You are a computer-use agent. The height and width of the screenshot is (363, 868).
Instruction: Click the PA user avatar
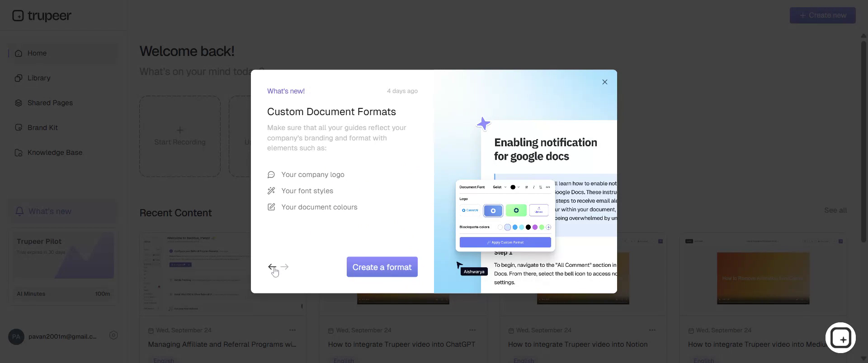(16, 337)
